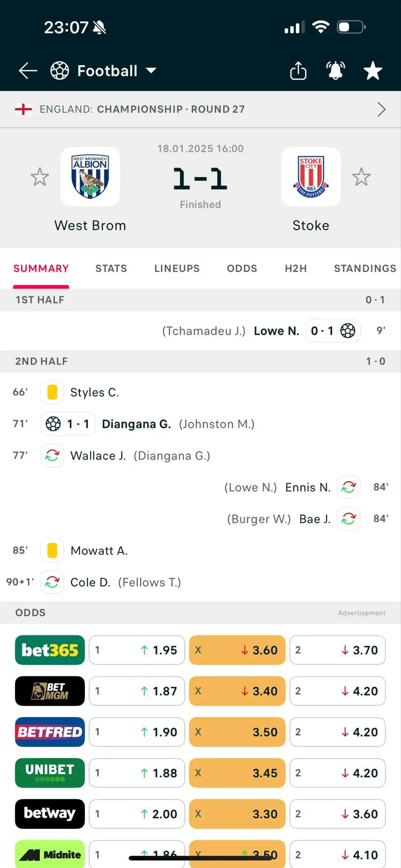The width and height of the screenshot is (401, 868).
Task: Tap the England flag beside Championship
Action: click(24, 109)
